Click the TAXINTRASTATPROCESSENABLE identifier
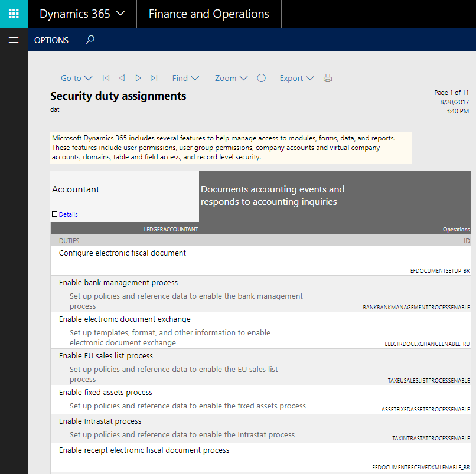Image resolution: width=476 pixels, height=474 pixels. 431,439
